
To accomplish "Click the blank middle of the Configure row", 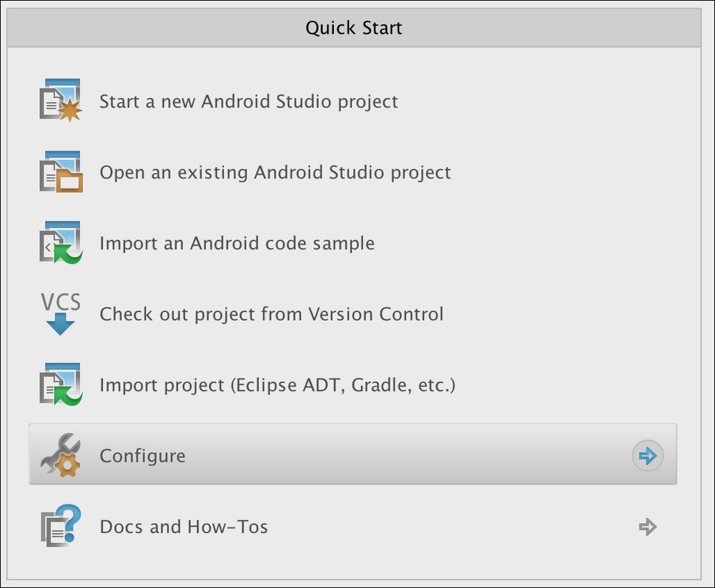I will (x=406, y=454).
